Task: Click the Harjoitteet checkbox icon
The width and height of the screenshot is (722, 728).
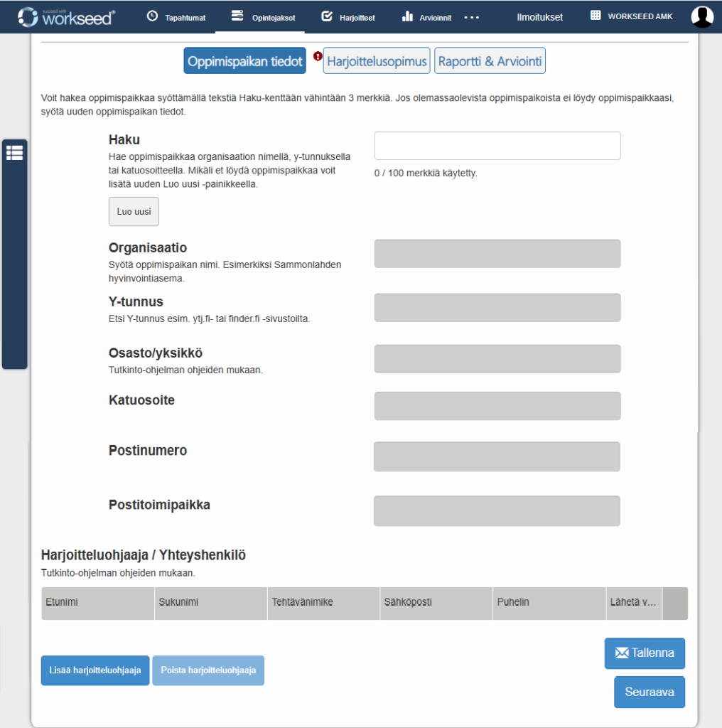Action: pos(327,16)
